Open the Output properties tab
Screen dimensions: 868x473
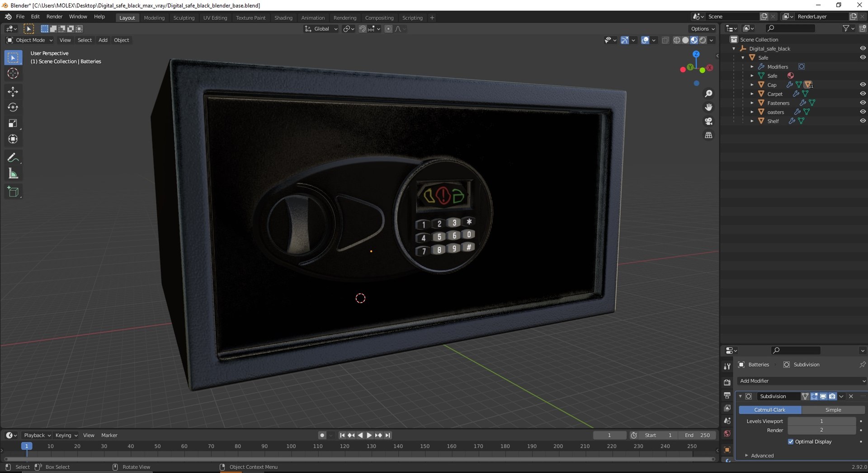point(727,395)
